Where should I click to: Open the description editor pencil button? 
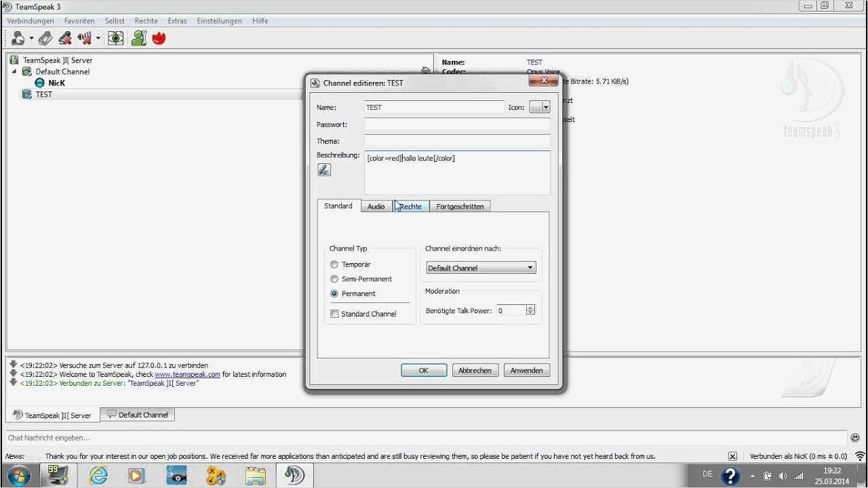click(324, 169)
